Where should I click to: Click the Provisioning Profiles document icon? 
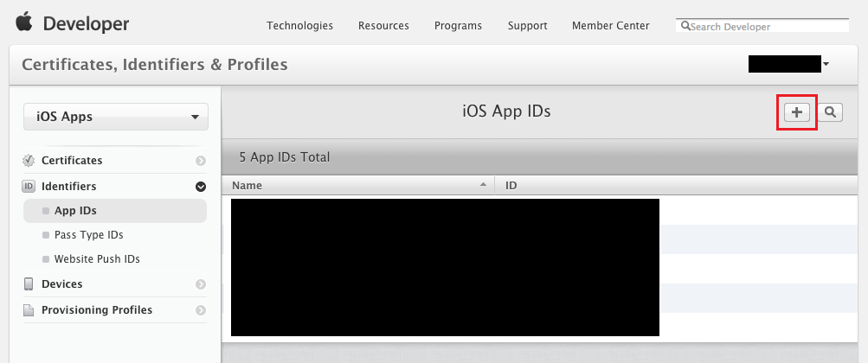29,310
